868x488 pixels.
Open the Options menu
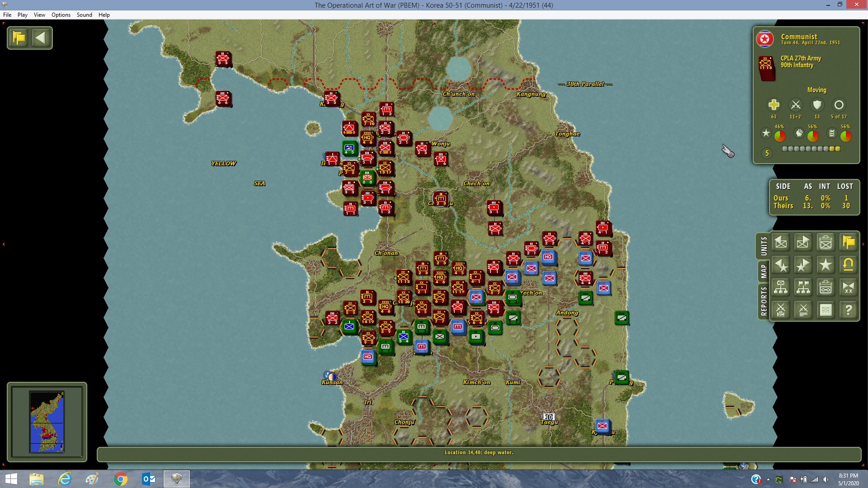coord(61,15)
